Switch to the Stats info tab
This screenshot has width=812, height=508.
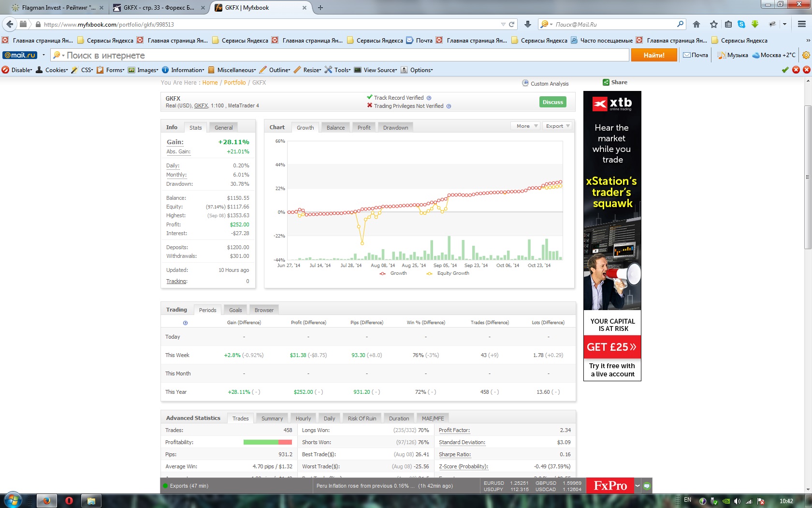pos(195,128)
